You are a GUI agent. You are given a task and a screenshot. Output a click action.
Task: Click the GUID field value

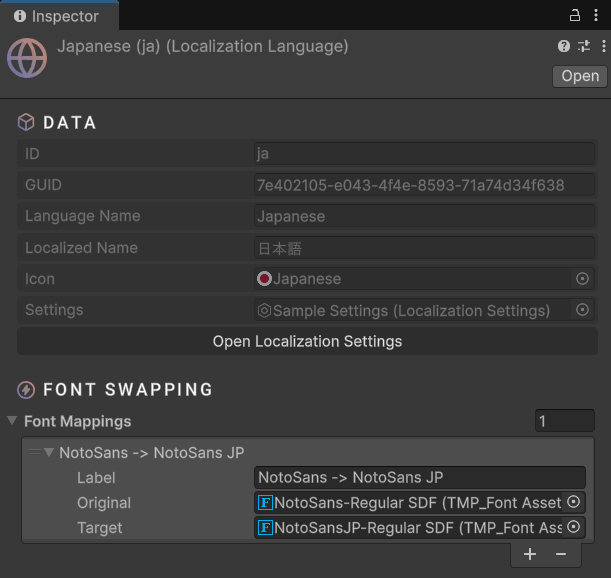[424, 185]
